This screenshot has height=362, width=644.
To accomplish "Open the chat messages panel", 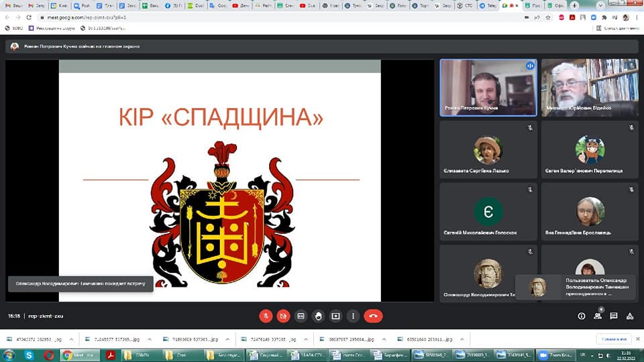I will click(x=614, y=316).
